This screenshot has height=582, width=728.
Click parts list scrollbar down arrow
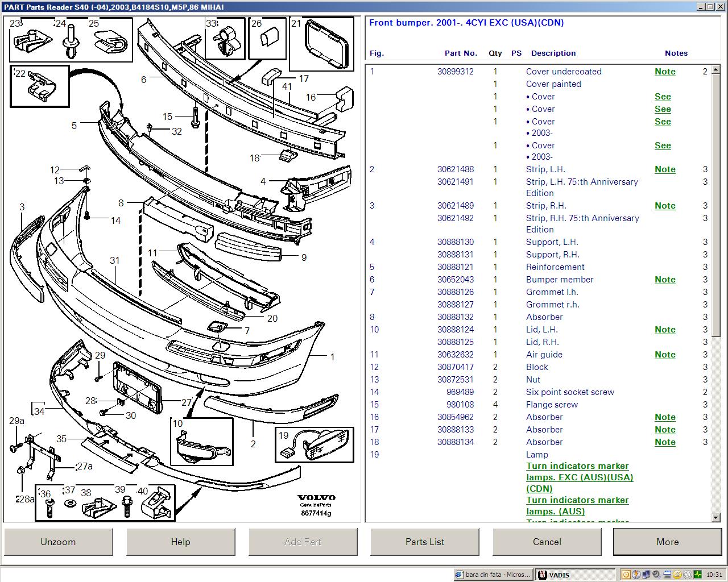tap(716, 518)
